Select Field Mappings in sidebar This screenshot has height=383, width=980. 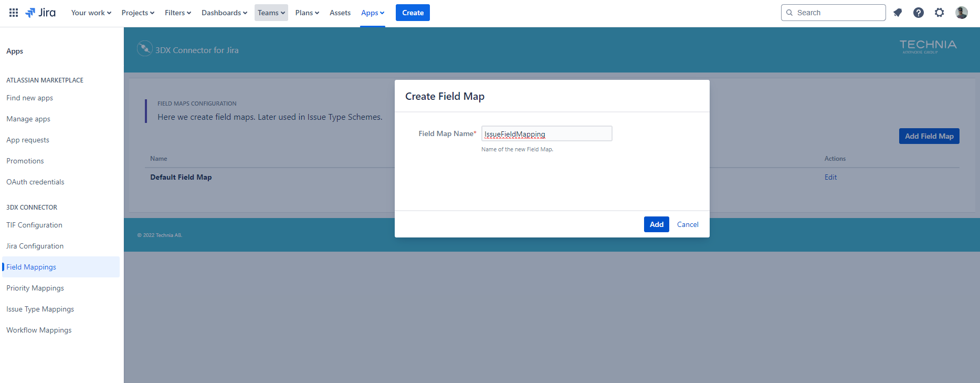pyautogui.click(x=61, y=267)
